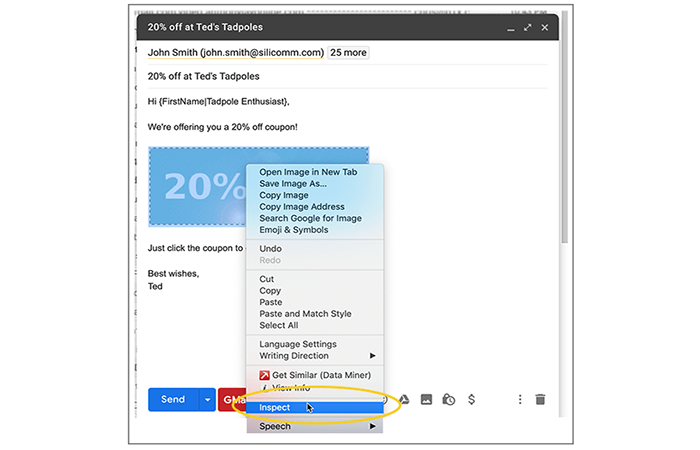Open the Send options dropdown arrow
The image size is (700, 450).
tap(208, 399)
